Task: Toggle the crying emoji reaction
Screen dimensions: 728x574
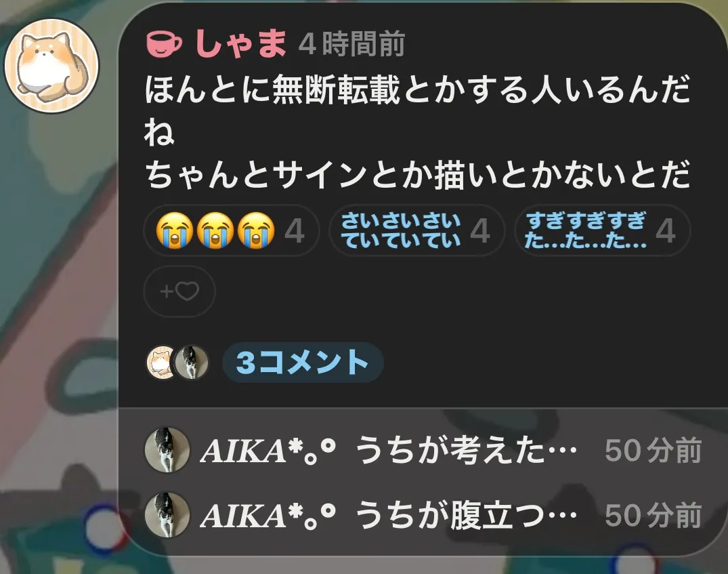Action: tap(231, 230)
